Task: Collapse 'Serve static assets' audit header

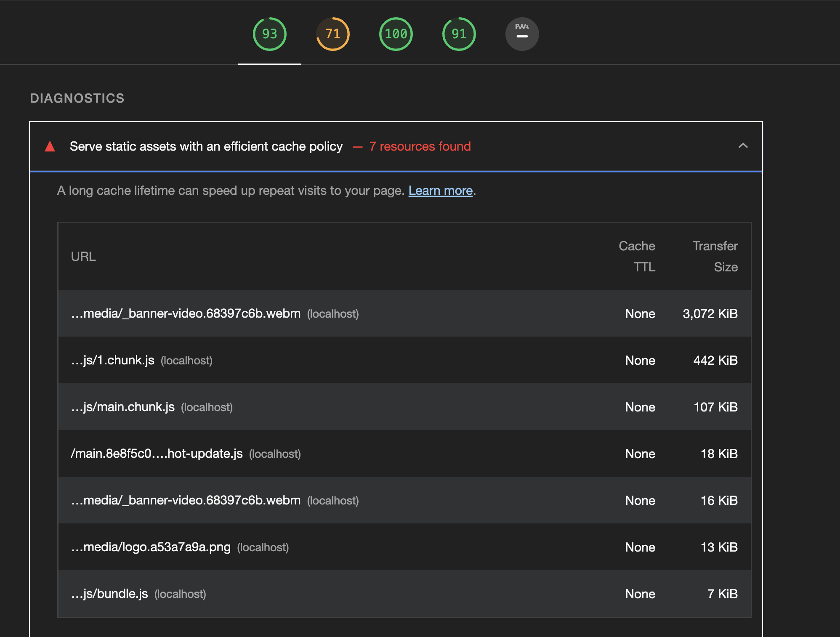Action: [x=206, y=146]
